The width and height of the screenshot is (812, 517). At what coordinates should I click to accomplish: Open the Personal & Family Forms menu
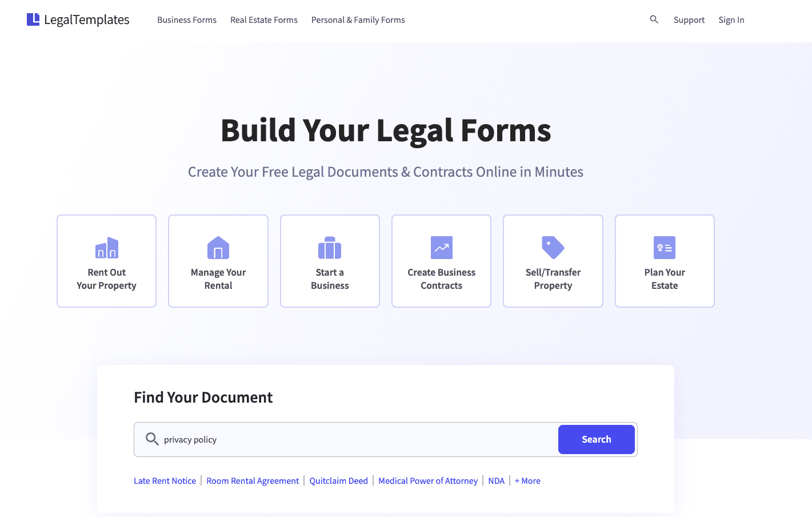click(358, 20)
